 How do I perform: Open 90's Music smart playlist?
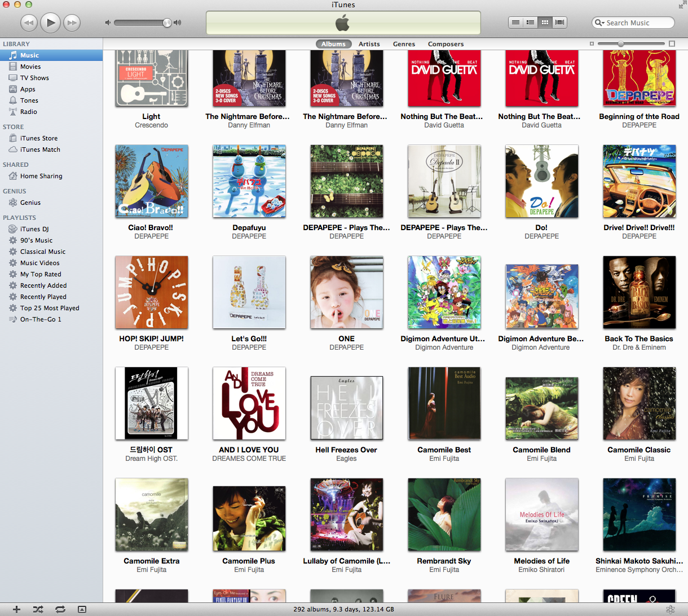[51, 240]
